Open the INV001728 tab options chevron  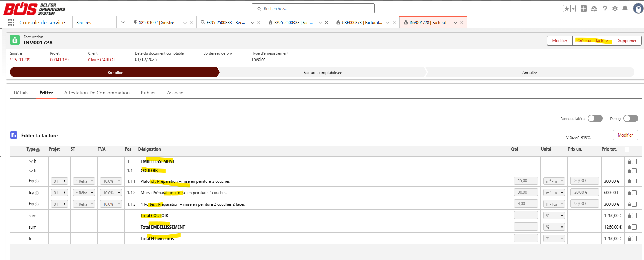[455, 23]
